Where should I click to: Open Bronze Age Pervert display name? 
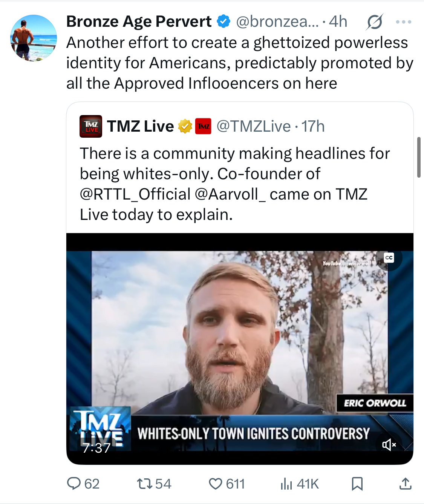[x=139, y=22]
